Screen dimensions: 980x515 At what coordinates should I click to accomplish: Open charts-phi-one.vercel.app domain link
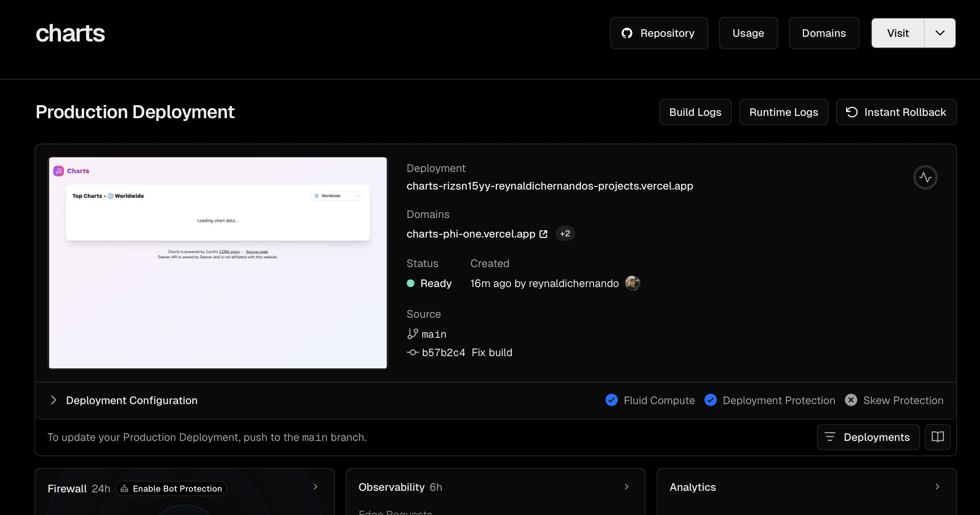tap(471, 234)
